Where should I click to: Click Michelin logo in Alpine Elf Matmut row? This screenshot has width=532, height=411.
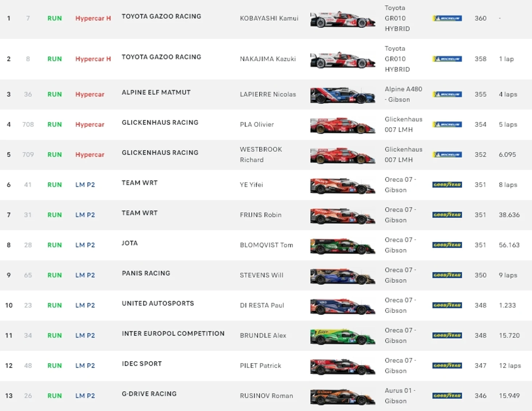(x=447, y=94)
